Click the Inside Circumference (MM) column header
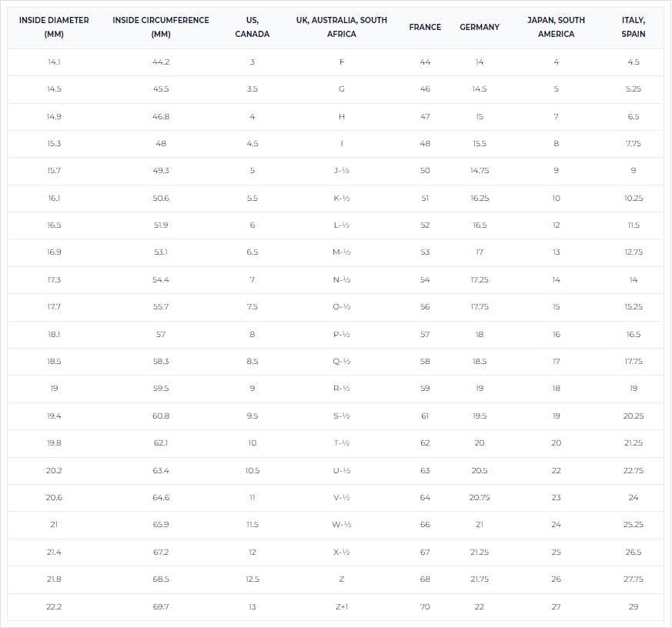 [161, 27]
